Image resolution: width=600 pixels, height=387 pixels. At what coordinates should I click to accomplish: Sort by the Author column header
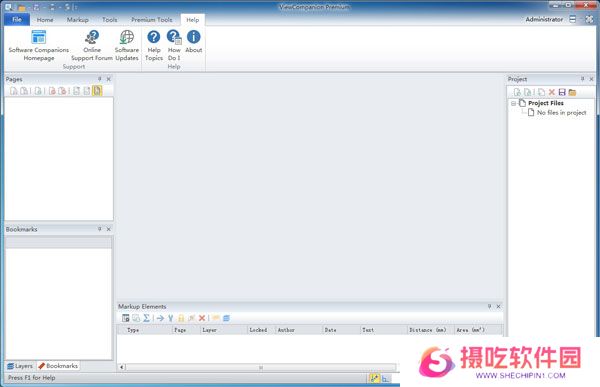pyautogui.click(x=299, y=330)
